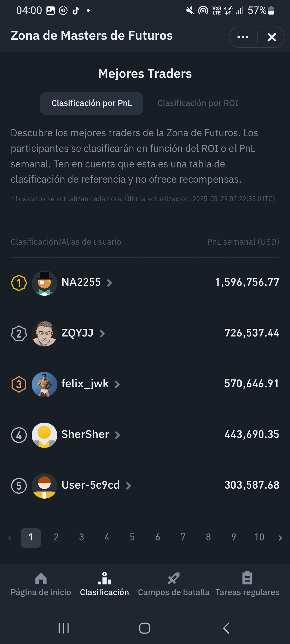Tap NA2255's top-hat avatar
Viewport: 290px width, 644px height.
[44, 283]
